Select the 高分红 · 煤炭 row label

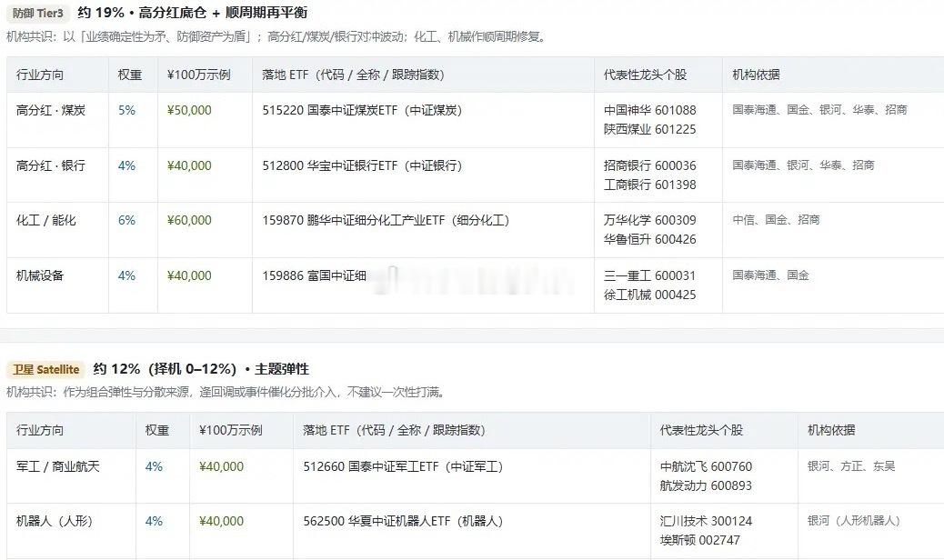pos(51,110)
